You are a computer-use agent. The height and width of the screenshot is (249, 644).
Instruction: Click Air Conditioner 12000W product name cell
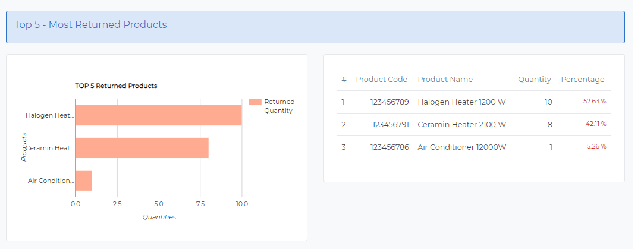461,147
